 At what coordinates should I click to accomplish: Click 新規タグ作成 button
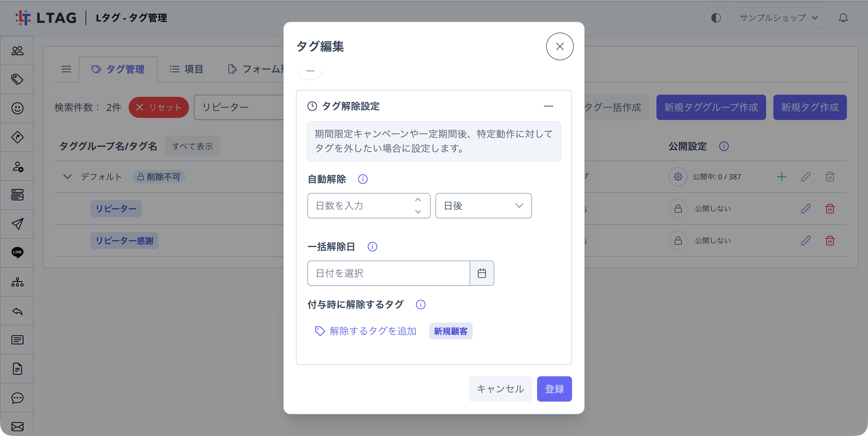[x=810, y=107]
